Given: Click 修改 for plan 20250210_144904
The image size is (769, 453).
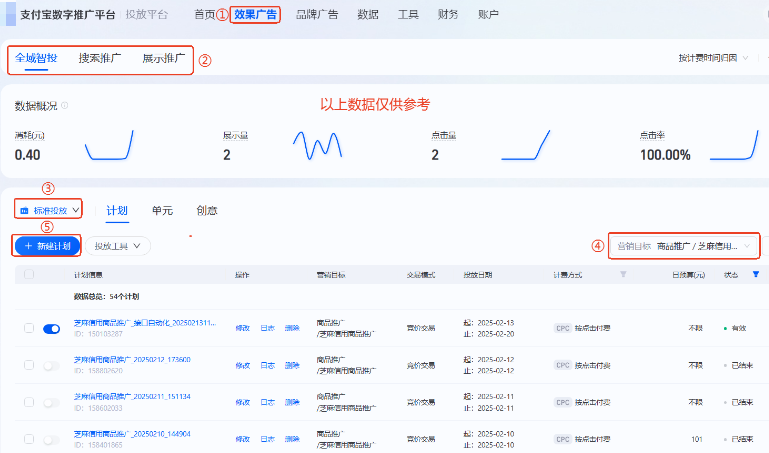Looking at the screenshot, I should (243, 439).
